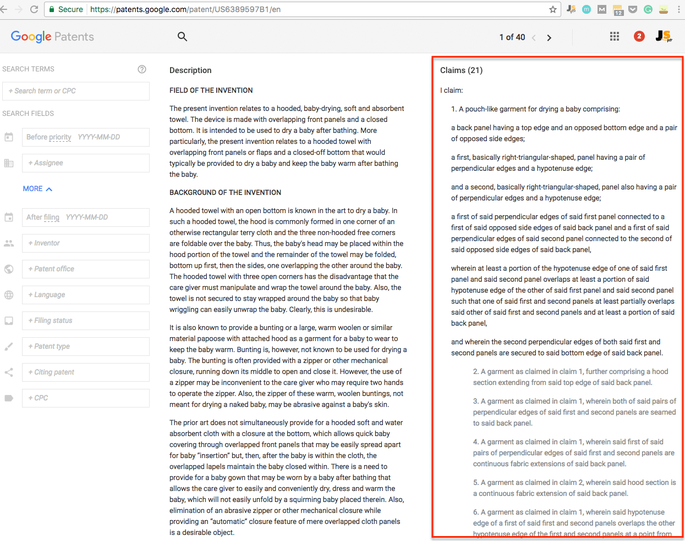
Task: Click the Inventor input field
Action: [x=86, y=243]
